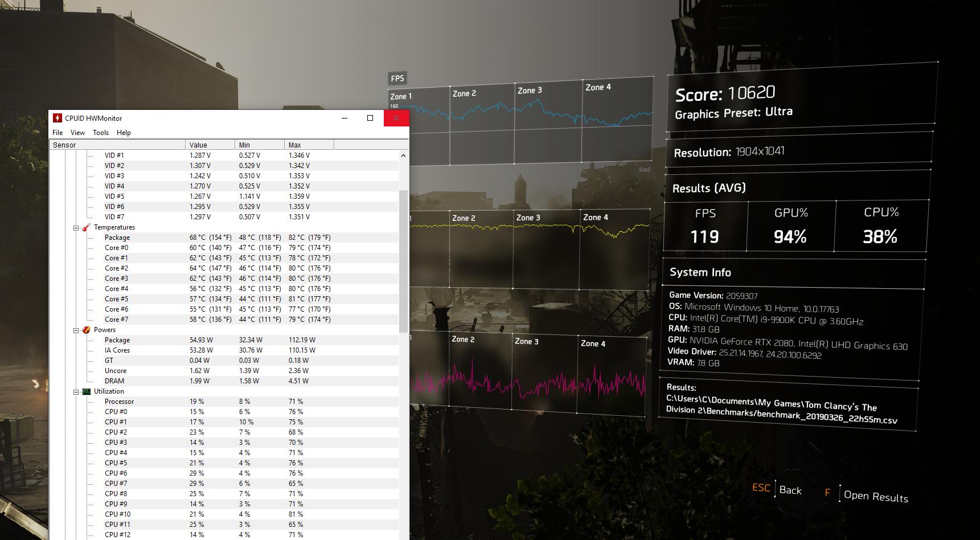This screenshot has width=980, height=540.
Task: Click the GPU% value 94%
Action: 790,236
